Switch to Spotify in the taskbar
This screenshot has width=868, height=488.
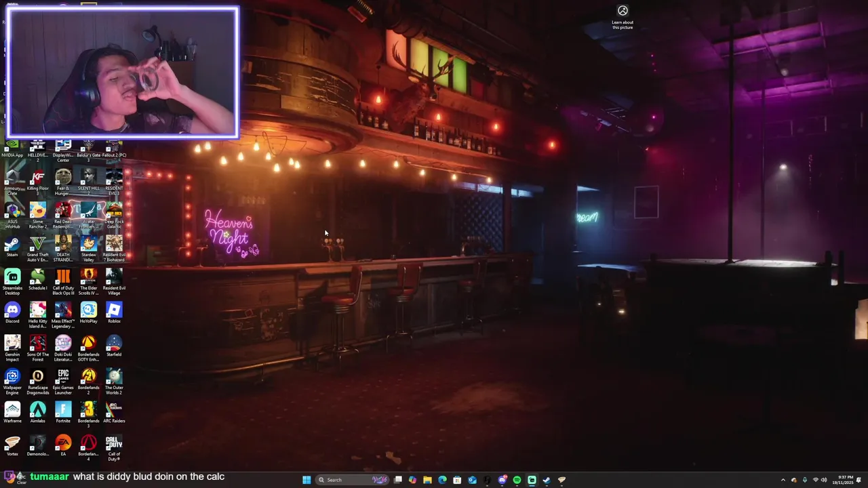coord(517,480)
